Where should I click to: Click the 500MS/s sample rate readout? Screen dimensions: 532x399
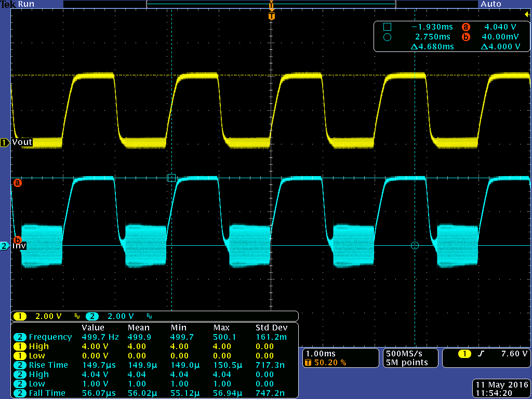click(x=404, y=354)
